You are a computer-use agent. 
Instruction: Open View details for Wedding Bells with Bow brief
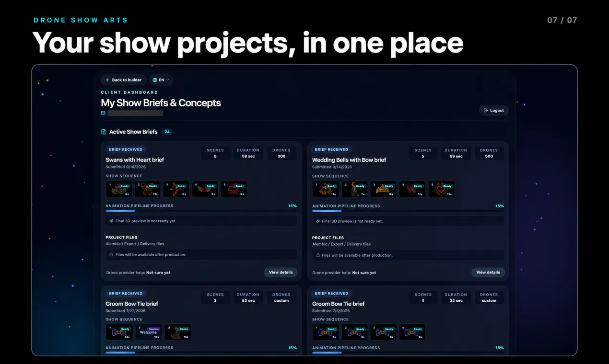click(x=488, y=273)
